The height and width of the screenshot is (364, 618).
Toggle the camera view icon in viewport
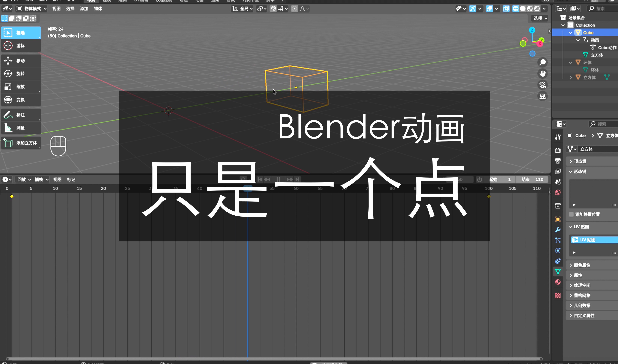[542, 85]
